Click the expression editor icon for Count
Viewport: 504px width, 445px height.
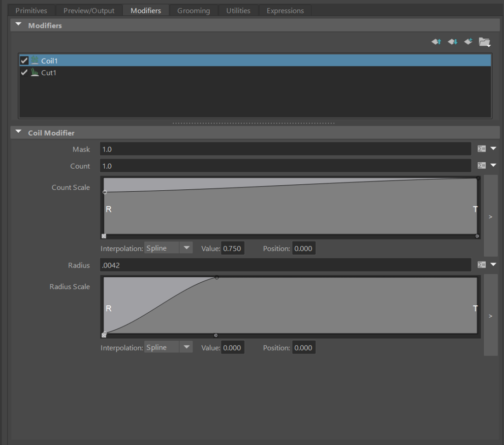(x=482, y=166)
